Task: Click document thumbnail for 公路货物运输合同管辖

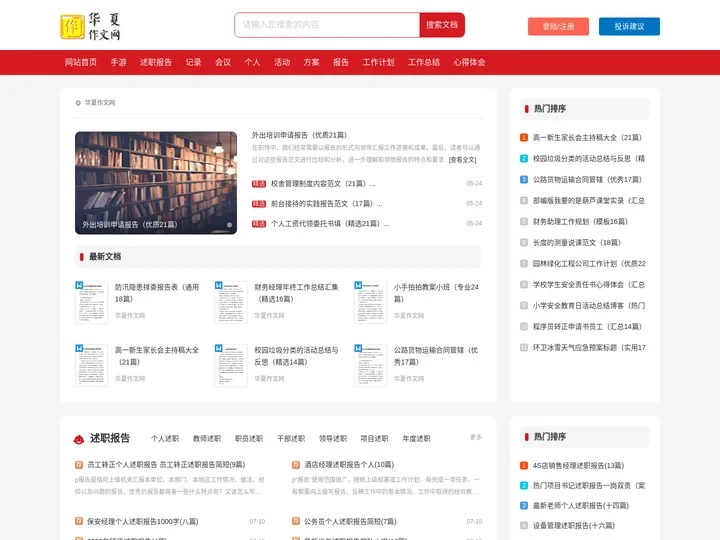Action: click(371, 366)
